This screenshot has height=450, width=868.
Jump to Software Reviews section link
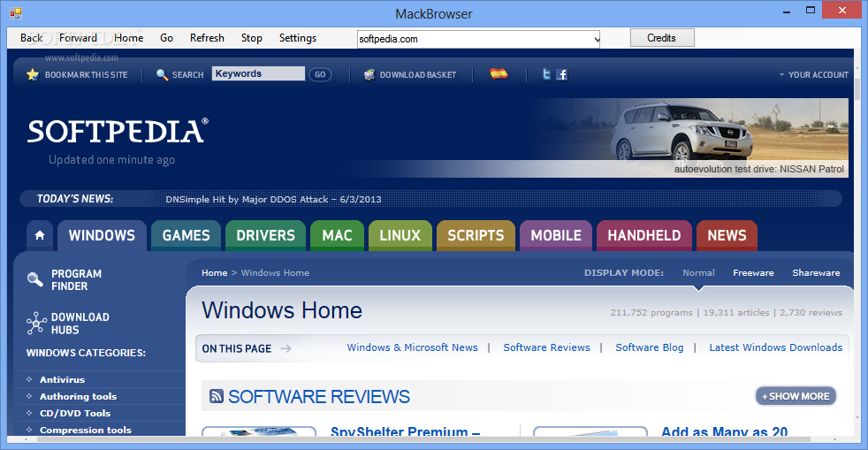pyautogui.click(x=546, y=347)
